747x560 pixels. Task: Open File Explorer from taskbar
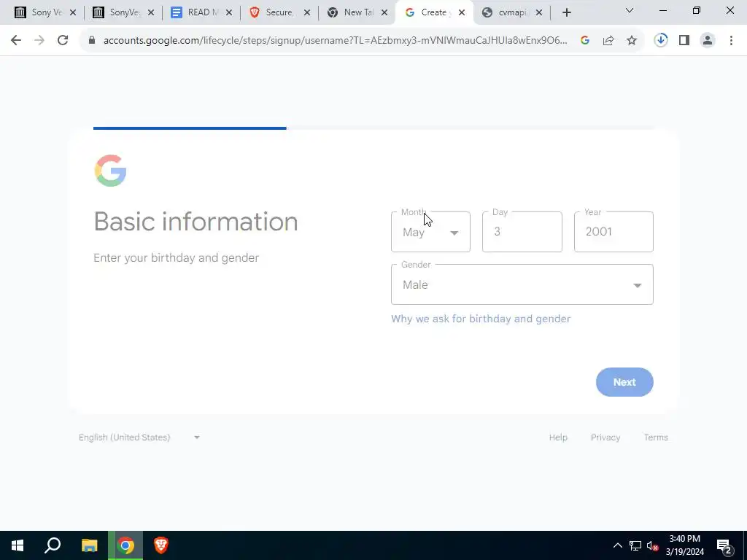click(x=89, y=545)
